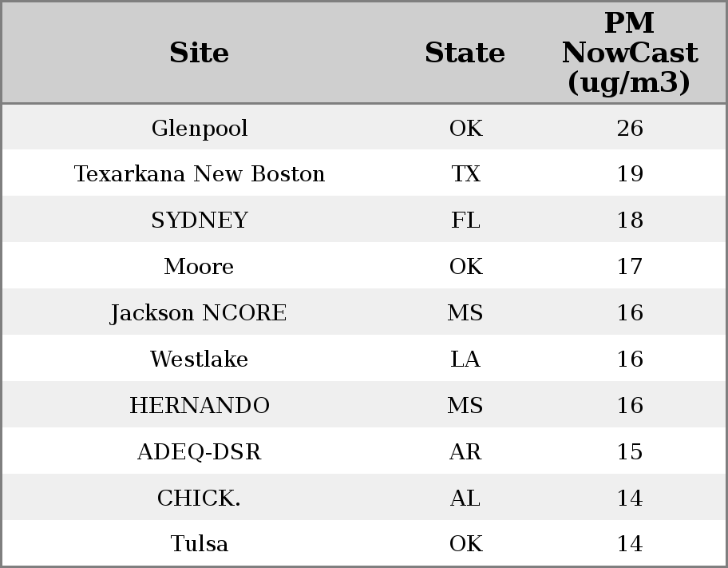Select the Glenpool site cell
This screenshot has width=728, height=568.
pyautogui.click(x=200, y=129)
